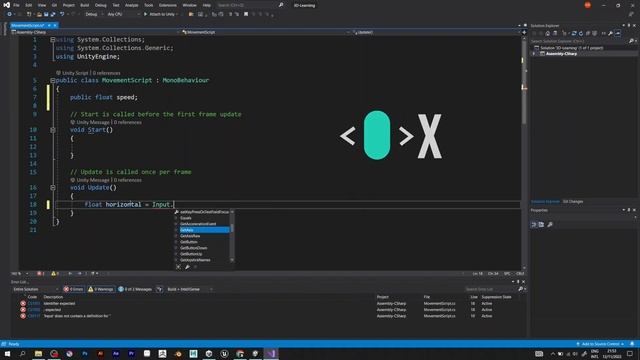Click the Solution Explorer Properties wrench icon
The width and height of the screenshot is (640, 360).
611,33
